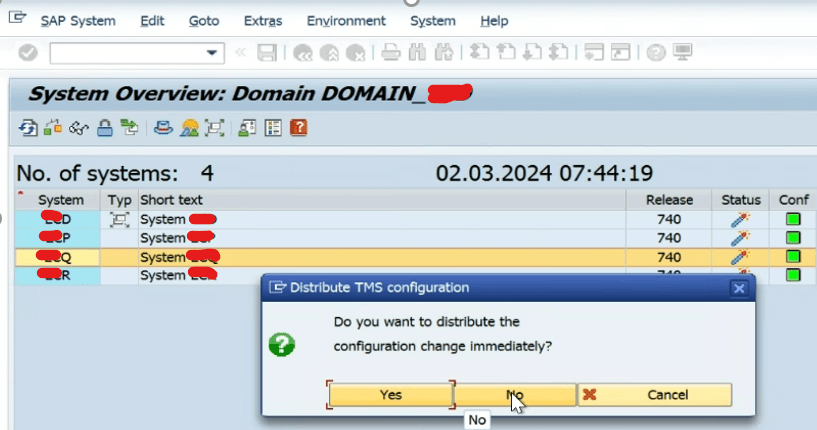The height and width of the screenshot is (430, 817).
Task: Click the Refresh icon in application toolbar
Action: (28, 128)
